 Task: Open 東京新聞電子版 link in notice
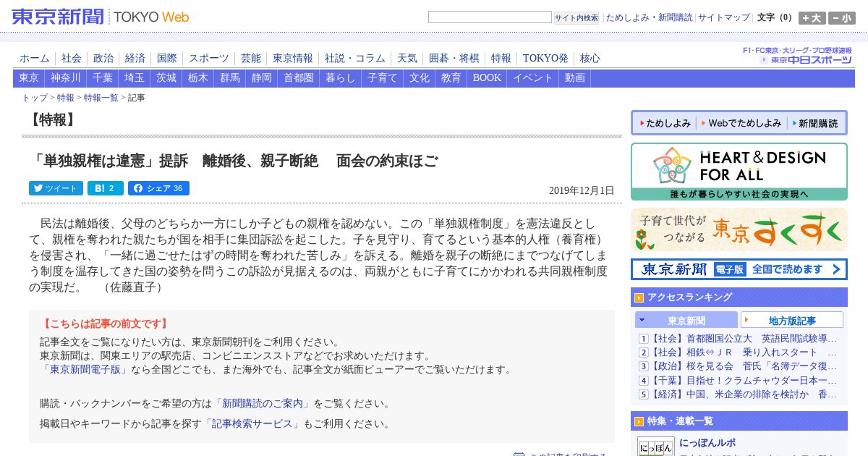point(85,369)
